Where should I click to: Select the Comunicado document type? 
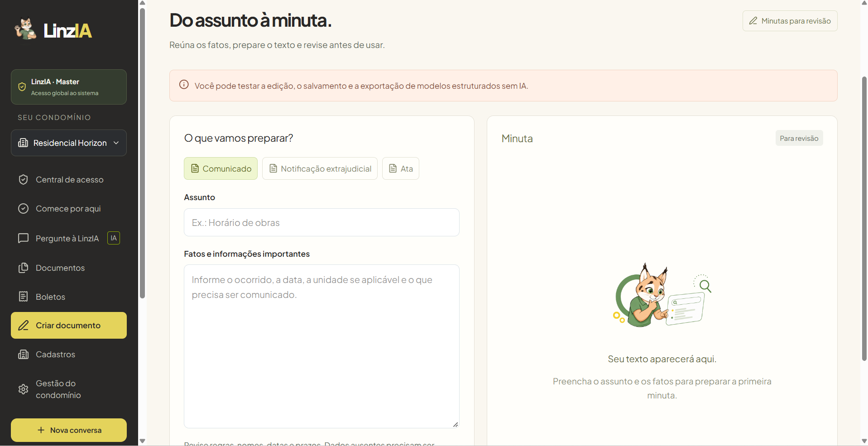(x=221, y=168)
